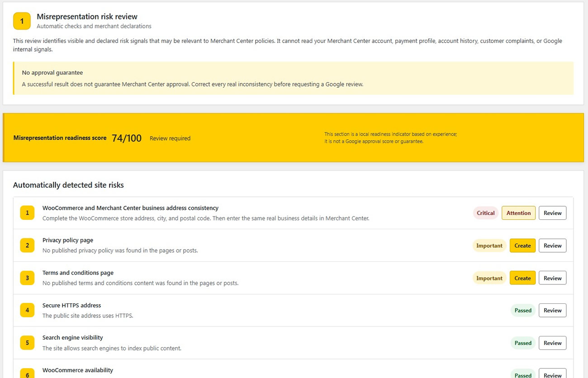
Task: Review the Secure HTTPS address check
Action: tap(552, 310)
